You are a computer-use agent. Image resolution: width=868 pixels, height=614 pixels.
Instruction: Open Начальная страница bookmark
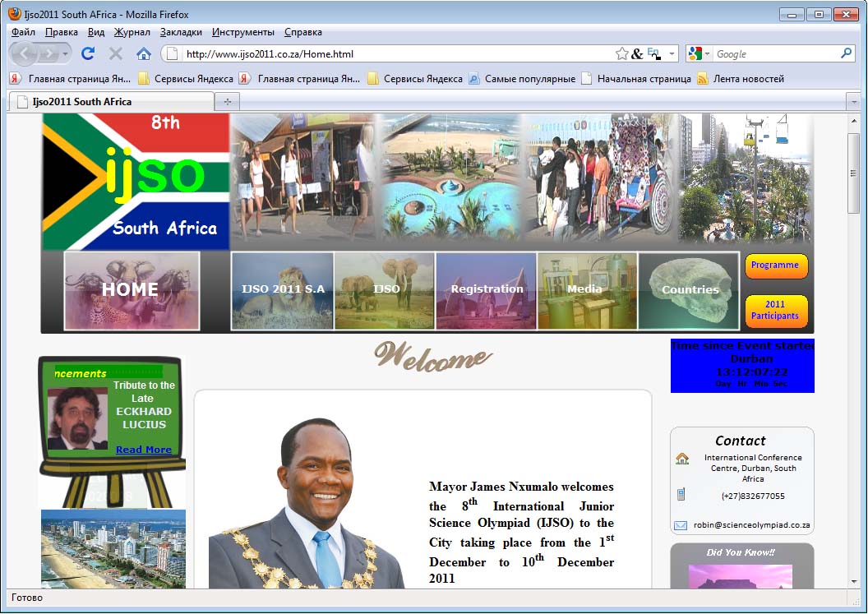[636, 79]
